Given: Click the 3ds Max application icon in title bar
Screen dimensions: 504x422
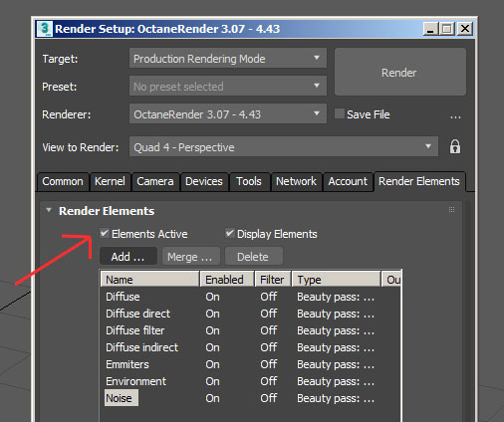Looking at the screenshot, I should click(x=45, y=29).
